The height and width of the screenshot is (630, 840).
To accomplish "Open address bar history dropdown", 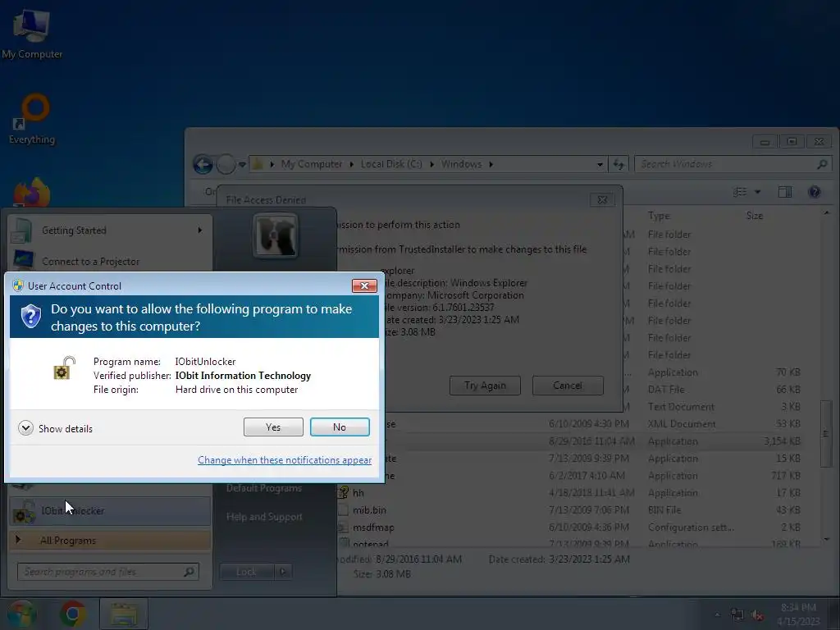I will click(x=600, y=164).
